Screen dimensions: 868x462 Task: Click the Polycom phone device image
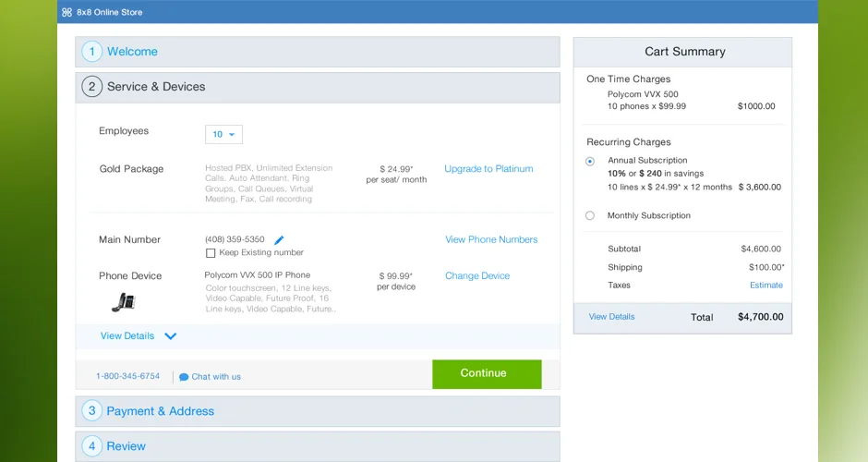click(x=124, y=302)
